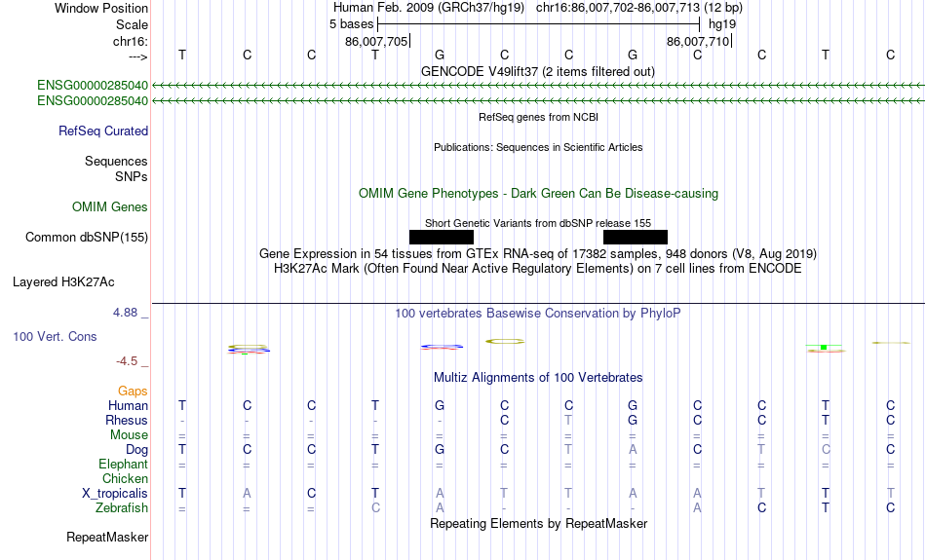Click the Layered H3K27Ac track label
Viewport: 926px width, 560px height.
pos(63,282)
